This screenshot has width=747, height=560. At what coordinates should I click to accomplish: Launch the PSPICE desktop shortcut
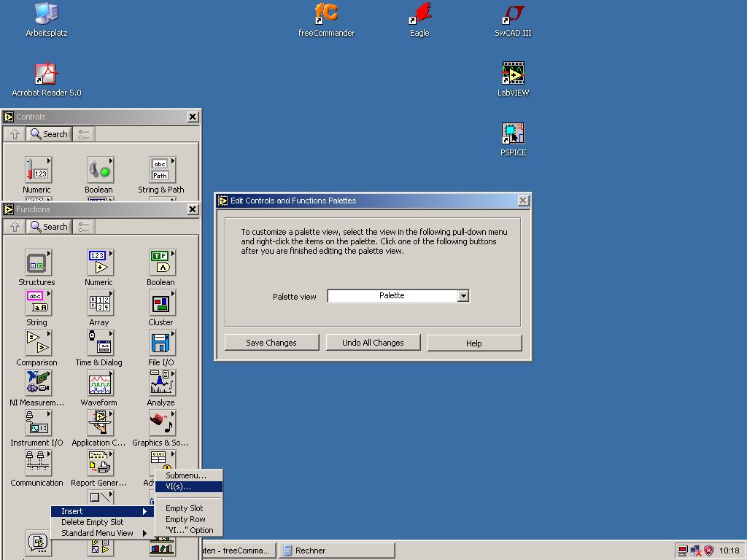513,139
